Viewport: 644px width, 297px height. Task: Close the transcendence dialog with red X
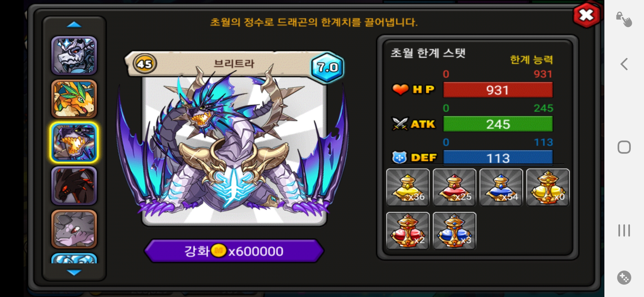point(586,15)
